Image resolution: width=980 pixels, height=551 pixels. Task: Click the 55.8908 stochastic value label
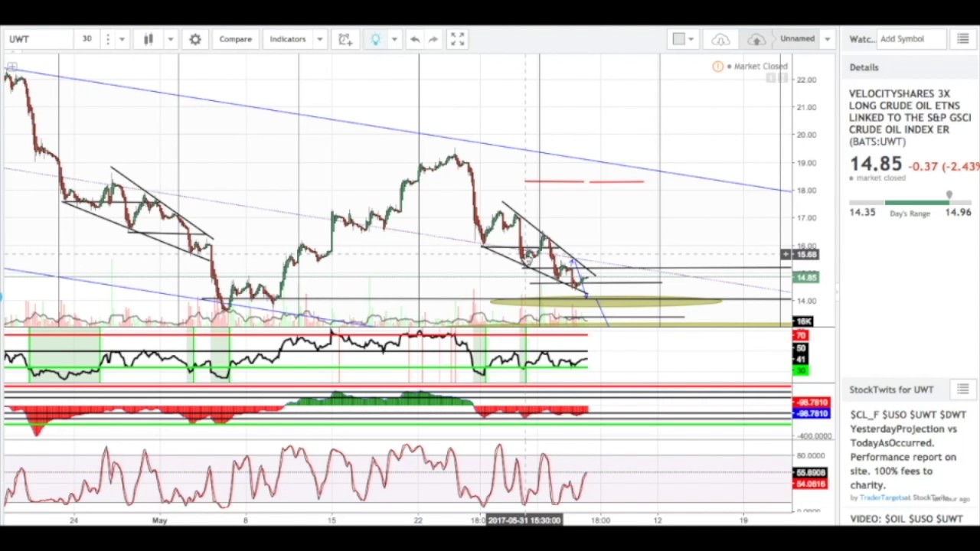pos(810,474)
